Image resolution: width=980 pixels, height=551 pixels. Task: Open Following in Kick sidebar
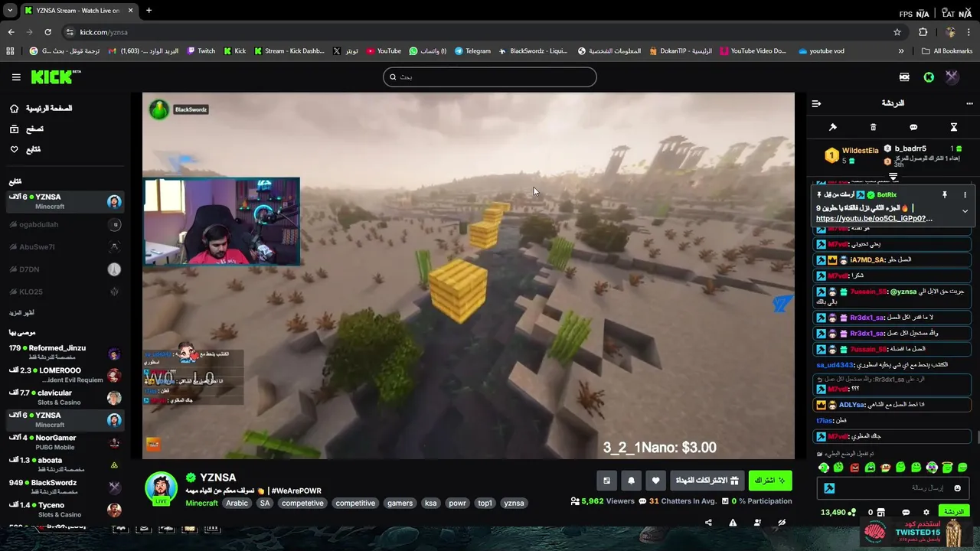(x=24, y=149)
